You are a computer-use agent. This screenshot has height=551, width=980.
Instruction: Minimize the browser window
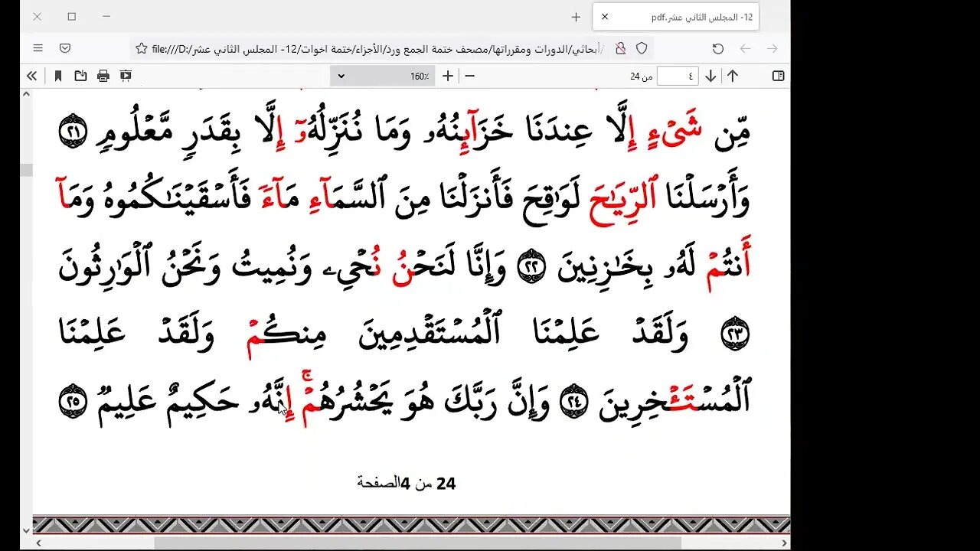click(x=106, y=16)
